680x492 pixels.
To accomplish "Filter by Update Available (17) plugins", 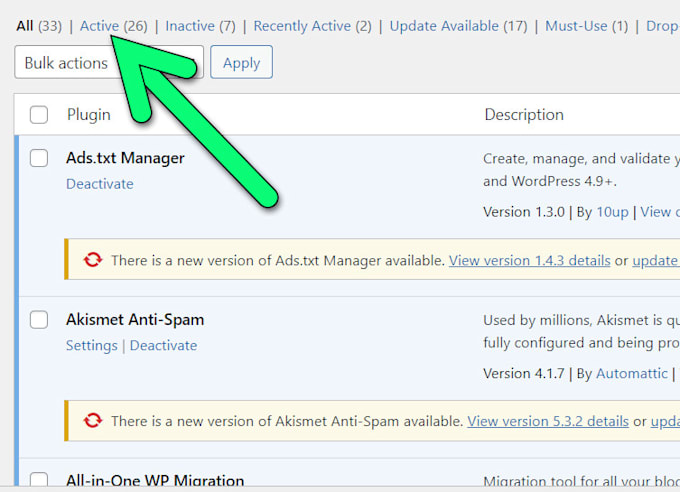I will (x=458, y=26).
